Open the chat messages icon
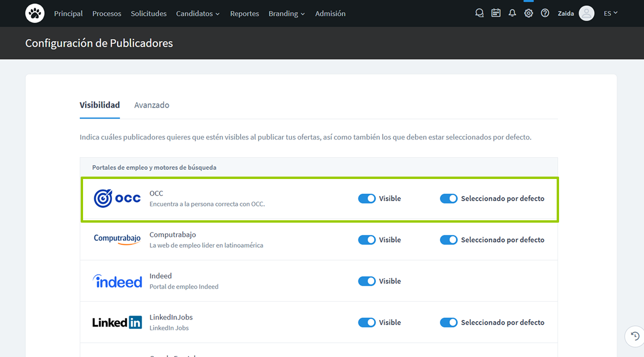This screenshot has width=644, height=357. click(479, 13)
